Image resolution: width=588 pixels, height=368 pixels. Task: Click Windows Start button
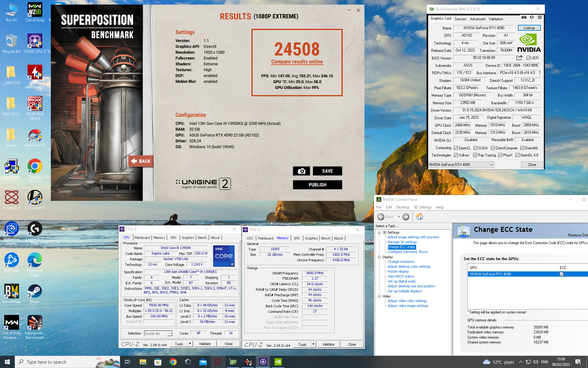click(x=7, y=362)
